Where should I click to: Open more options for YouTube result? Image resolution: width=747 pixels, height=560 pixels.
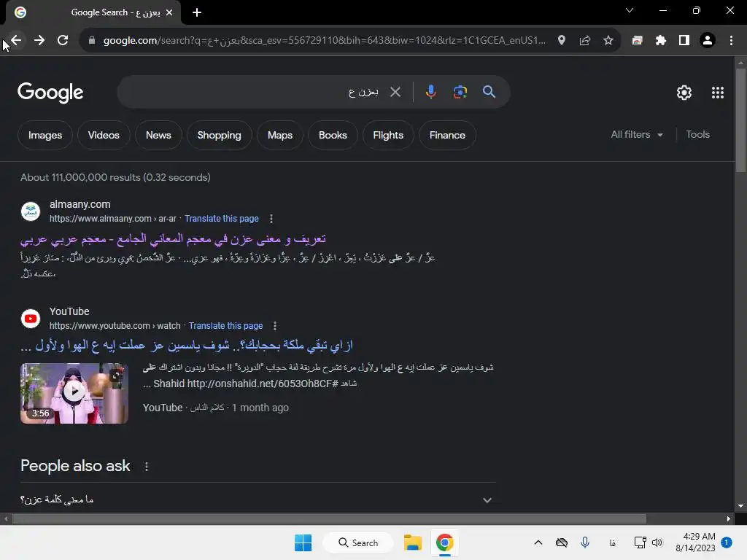pyautogui.click(x=275, y=326)
